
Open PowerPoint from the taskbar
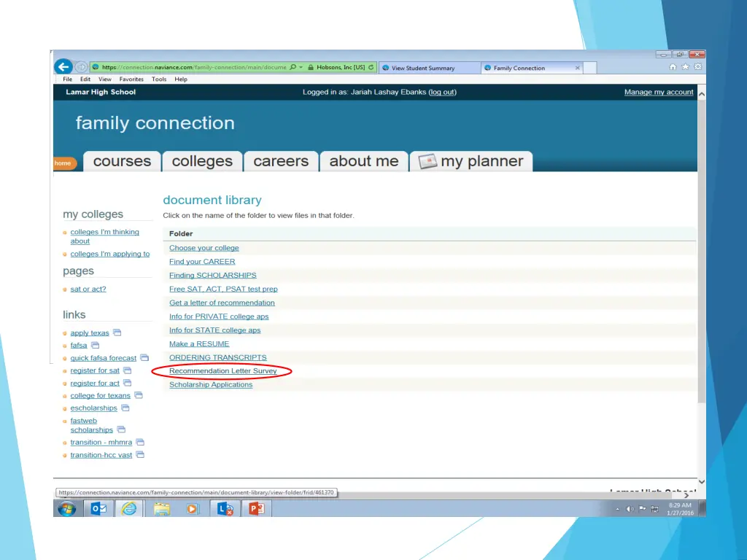pyautogui.click(x=256, y=508)
